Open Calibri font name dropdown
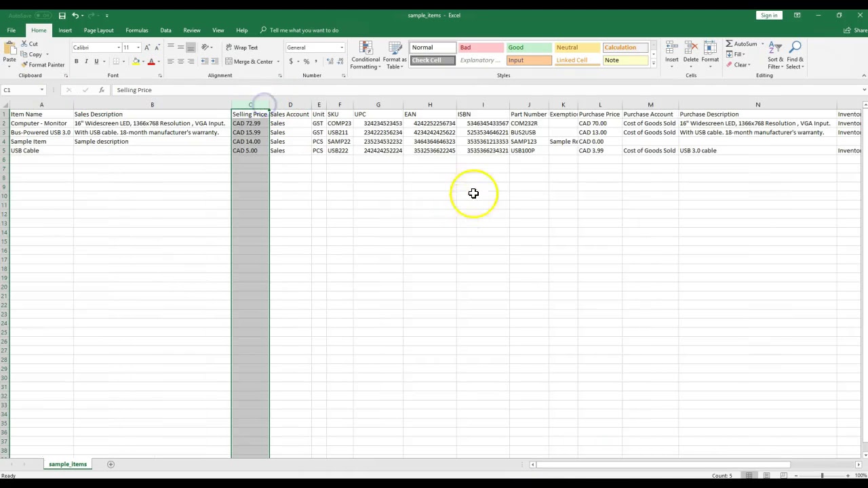 pos(118,47)
